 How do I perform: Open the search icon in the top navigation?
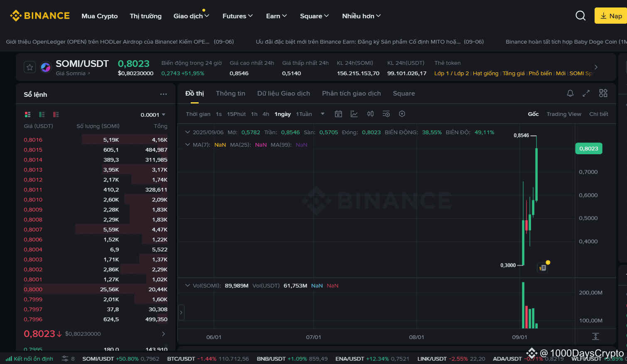click(x=580, y=15)
